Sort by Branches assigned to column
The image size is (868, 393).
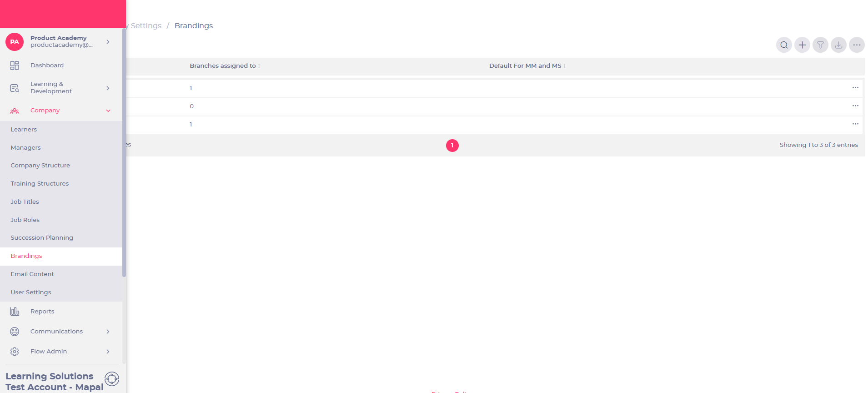pyautogui.click(x=225, y=66)
